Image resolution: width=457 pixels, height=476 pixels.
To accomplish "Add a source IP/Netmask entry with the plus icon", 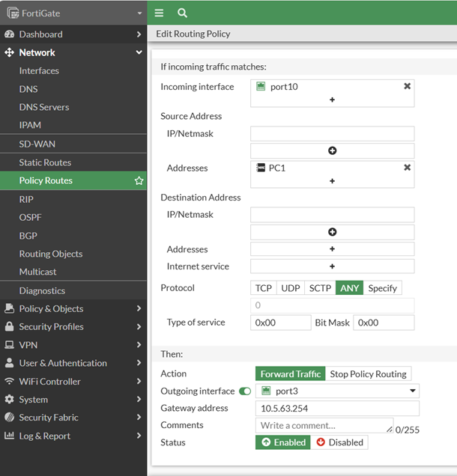I will [x=332, y=150].
